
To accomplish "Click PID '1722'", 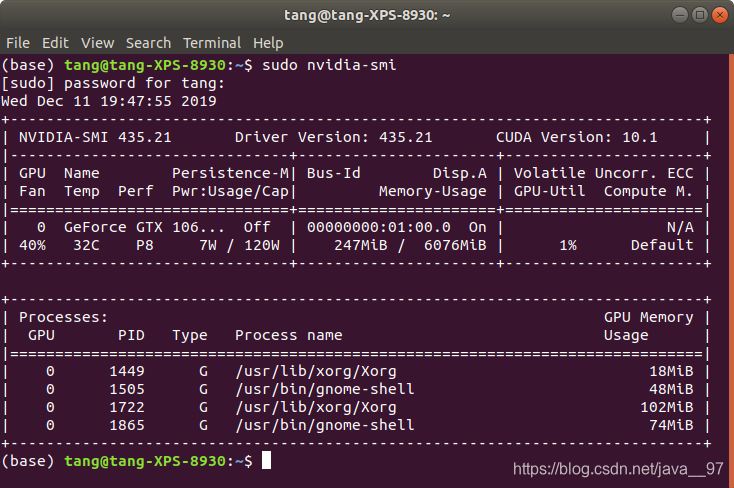I will pyautogui.click(x=127, y=407).
